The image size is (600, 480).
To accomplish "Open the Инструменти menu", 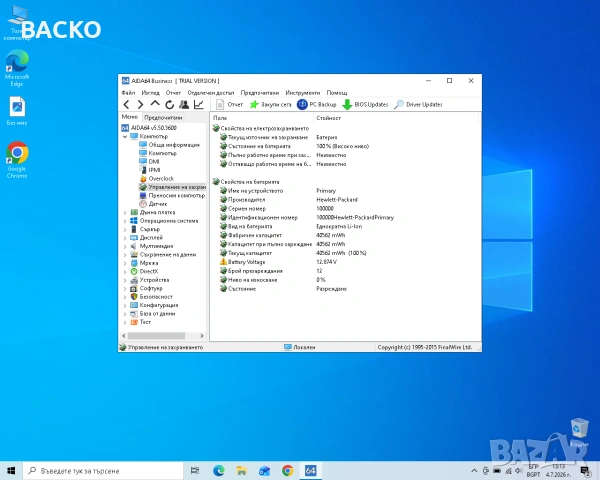I will click(302, 93).
